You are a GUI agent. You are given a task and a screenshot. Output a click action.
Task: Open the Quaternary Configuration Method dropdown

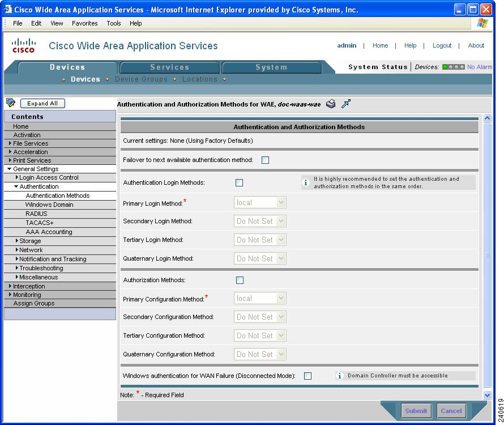click(260, 355)
